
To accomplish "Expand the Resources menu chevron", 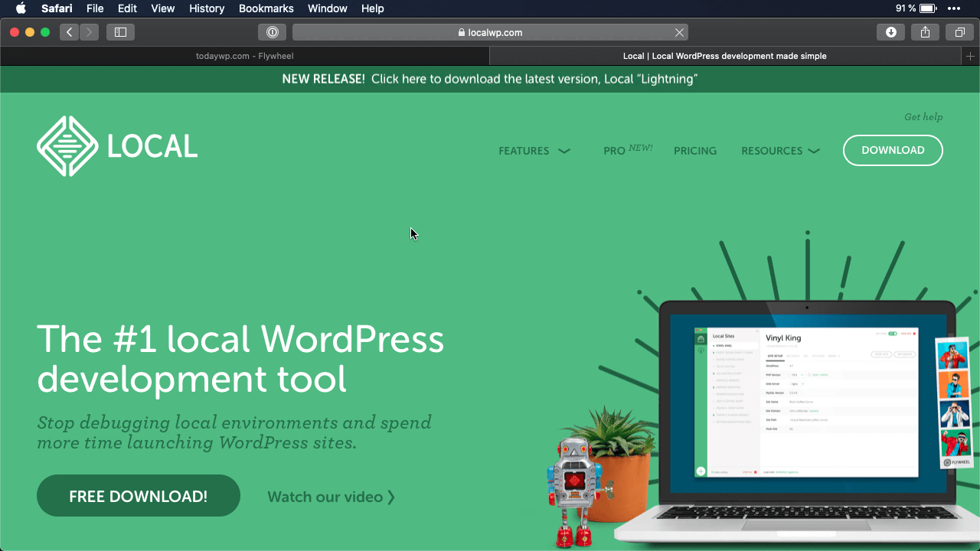I will [x=814, y=151].
